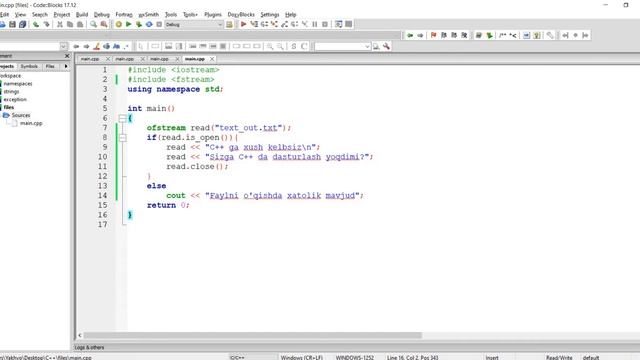Click the Build and run icon

point(139,24)
